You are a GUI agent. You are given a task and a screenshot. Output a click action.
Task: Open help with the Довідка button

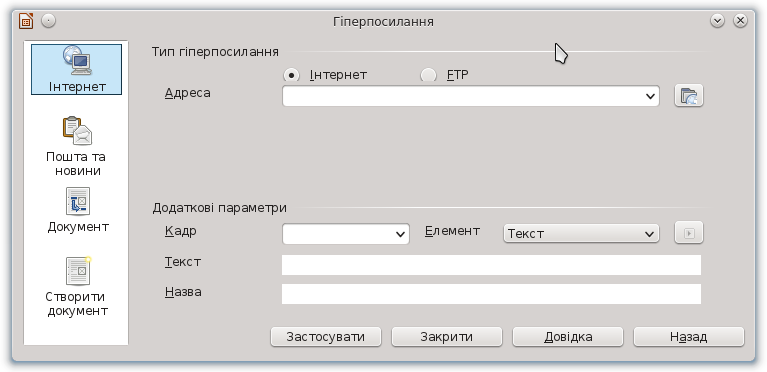[x=568, y=337]
